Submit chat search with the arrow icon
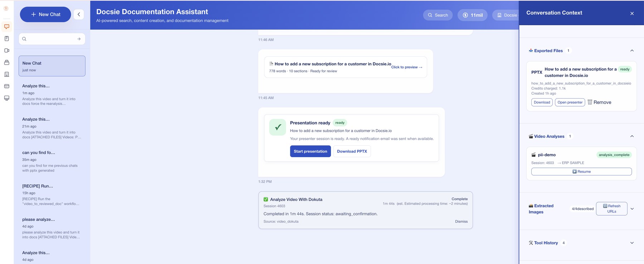 [79, 39]
